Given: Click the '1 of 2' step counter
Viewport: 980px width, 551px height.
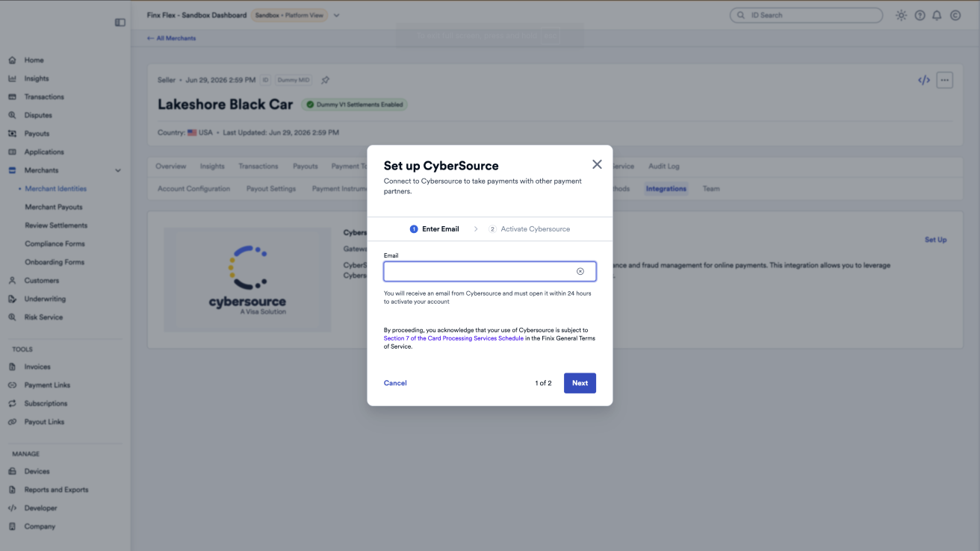Looking at the screenshot, I should pos(543,383).
